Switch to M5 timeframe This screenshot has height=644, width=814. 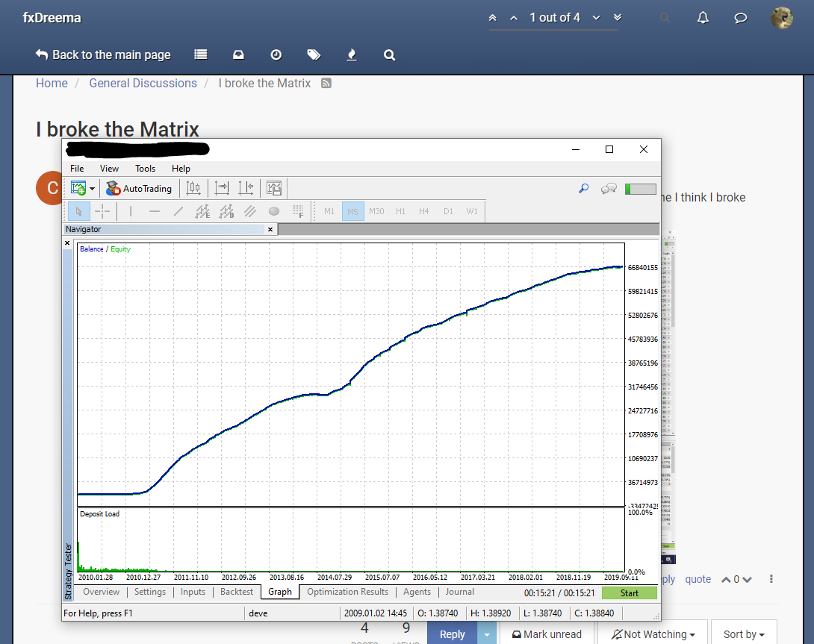353,211
